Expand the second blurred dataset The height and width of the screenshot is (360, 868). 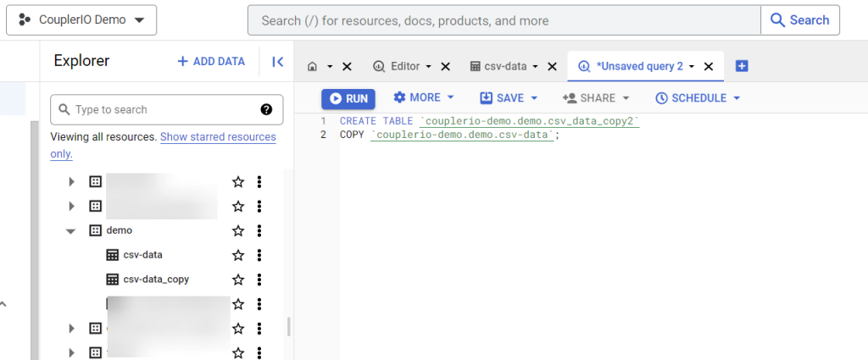(71, 207)
